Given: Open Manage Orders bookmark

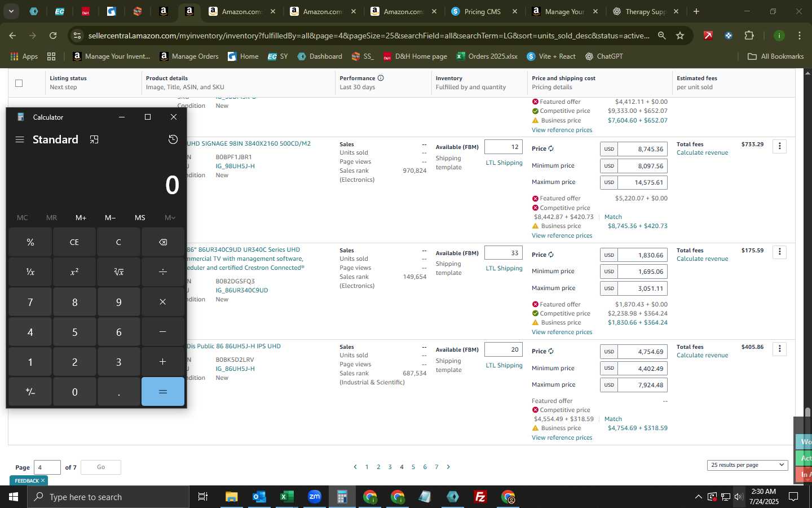Looking at the screenshot, I should click(x=189, y=56).
